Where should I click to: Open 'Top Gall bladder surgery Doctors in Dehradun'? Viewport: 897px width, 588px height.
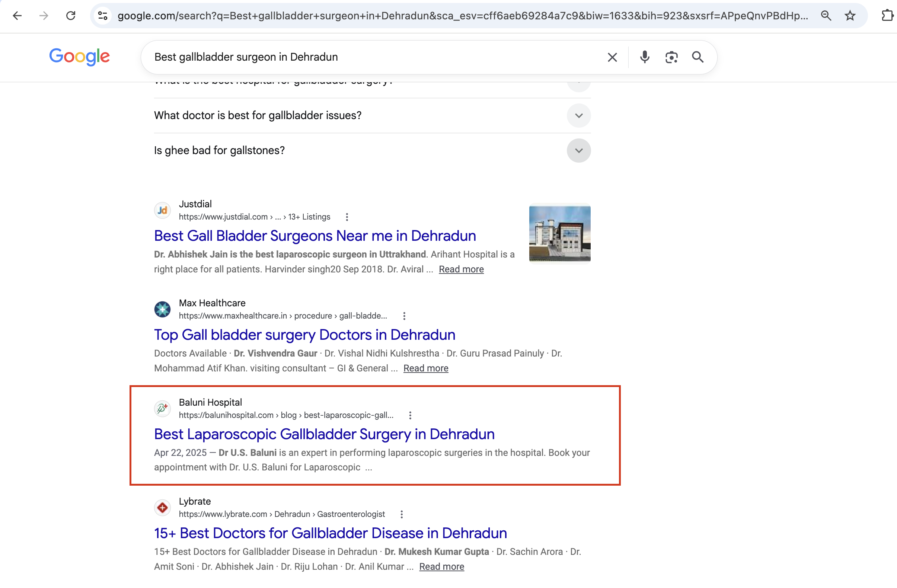[304, 335]
